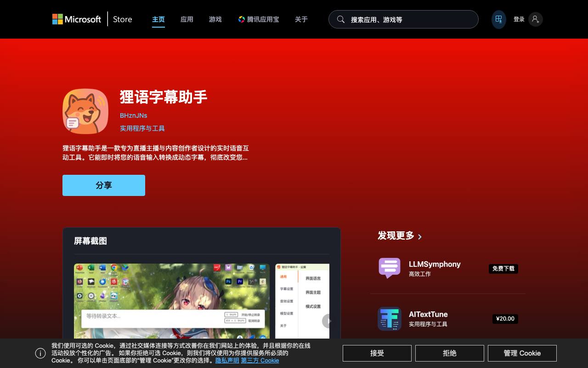Viewport: 588px width, 368px height.
Task: Click 接受 to accept cookies
Action: click(x=377, y=353)
